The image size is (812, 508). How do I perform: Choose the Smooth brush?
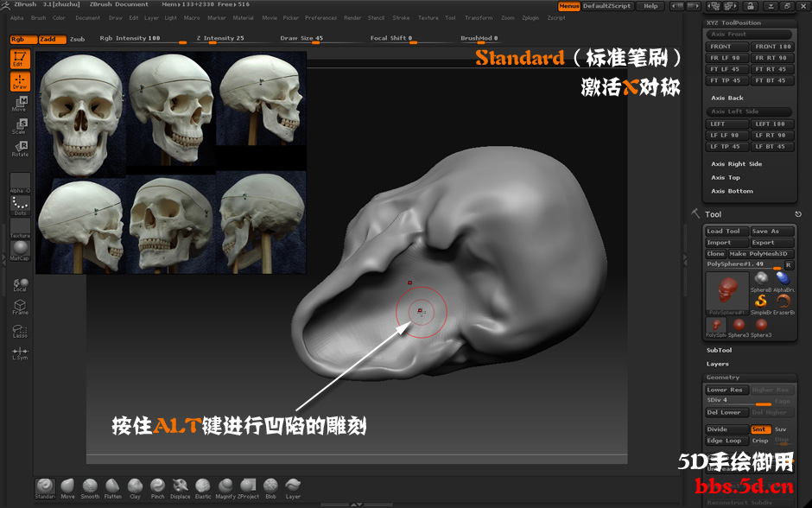(90, 488)
